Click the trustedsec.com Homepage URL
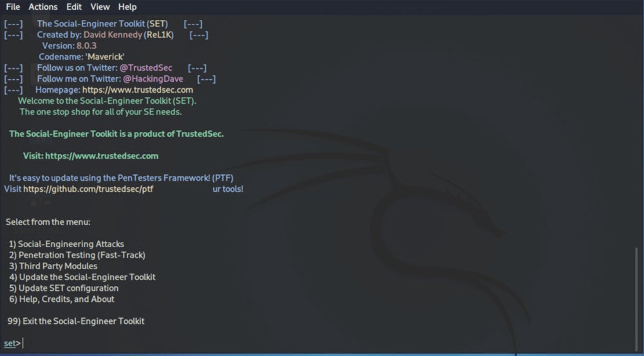The width and height of the screenshot is (644, 356). (138, 90)
